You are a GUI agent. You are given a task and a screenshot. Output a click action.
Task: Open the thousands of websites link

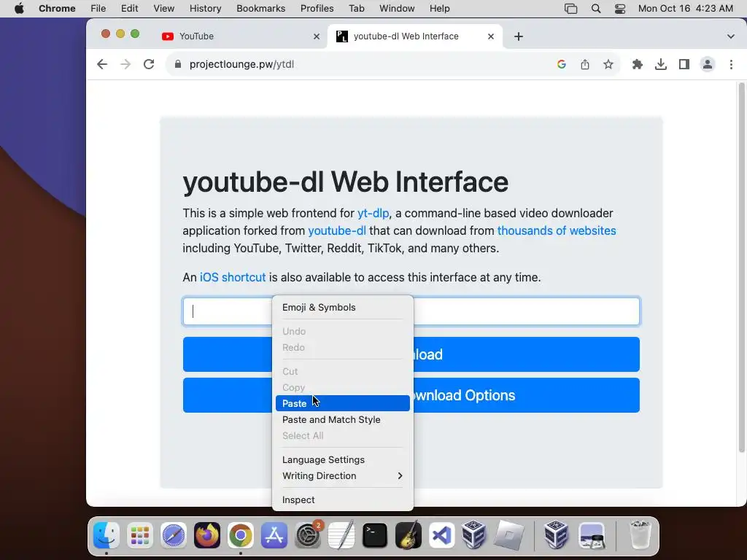coord(557,230)
